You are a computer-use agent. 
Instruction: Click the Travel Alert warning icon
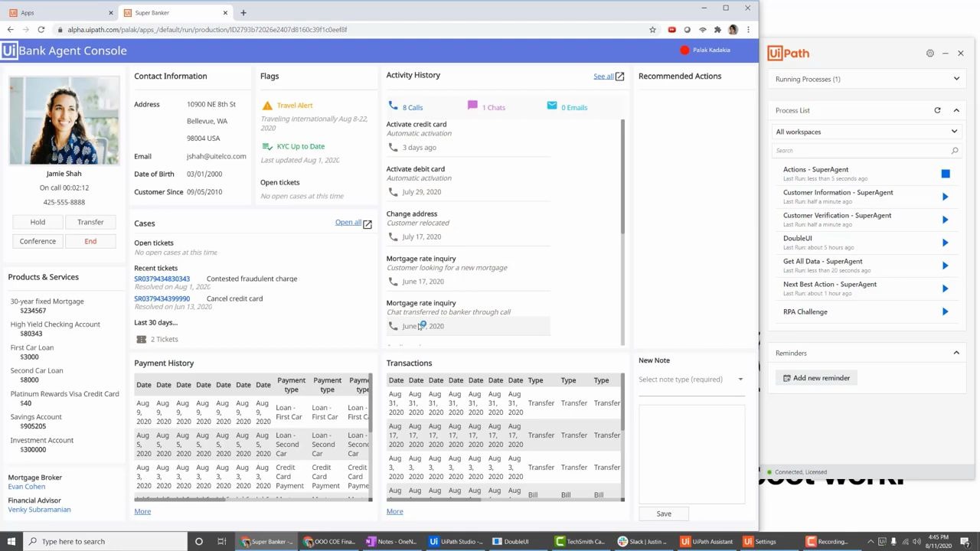click(266, 106)
